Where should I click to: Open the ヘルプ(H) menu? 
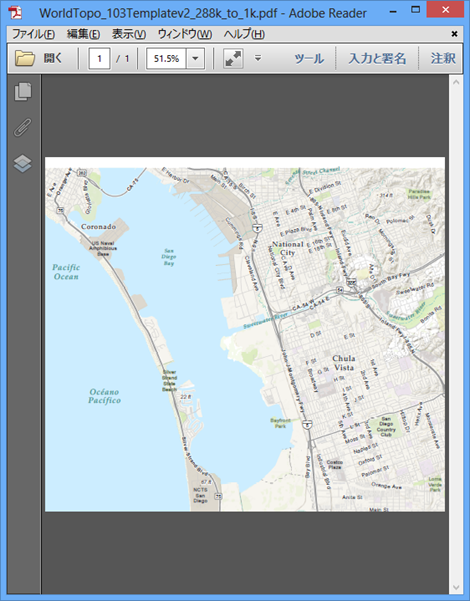(244, 34)
